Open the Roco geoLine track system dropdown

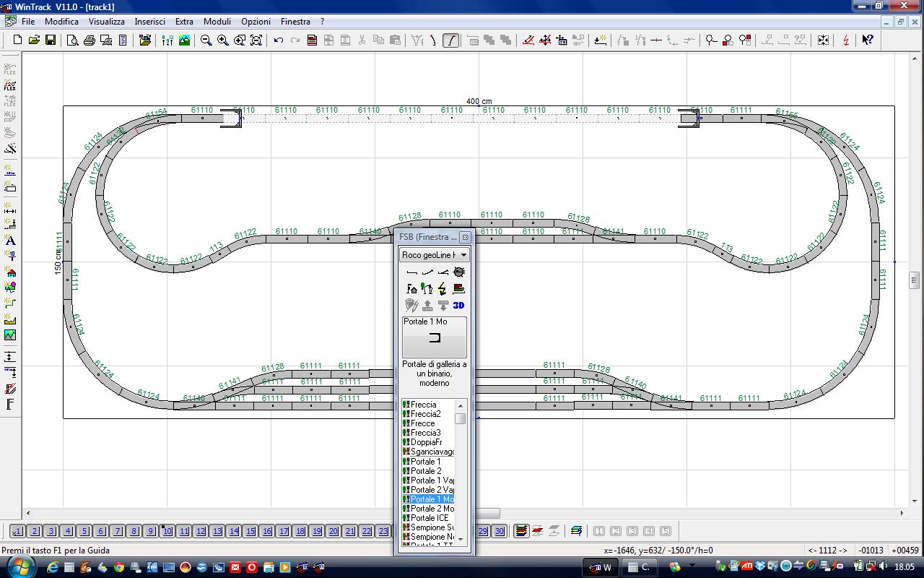point(435,255)
